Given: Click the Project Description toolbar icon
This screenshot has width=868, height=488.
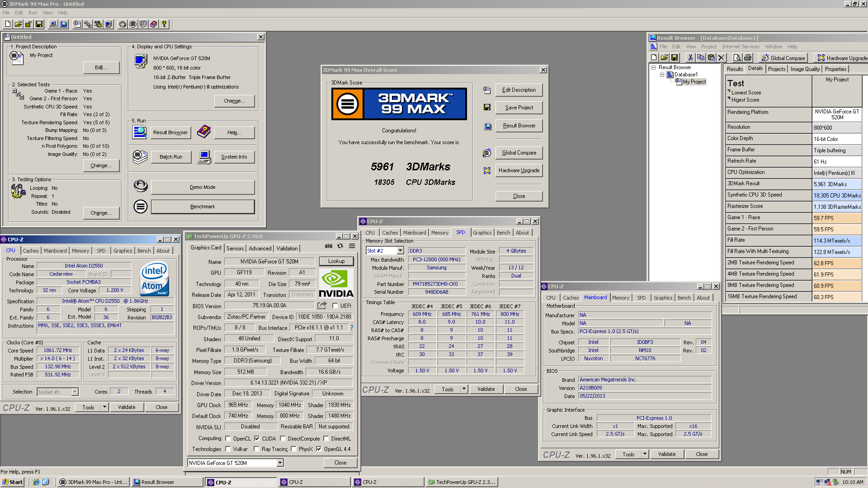Looking at the screenshot, I should [x=77, y=24].
